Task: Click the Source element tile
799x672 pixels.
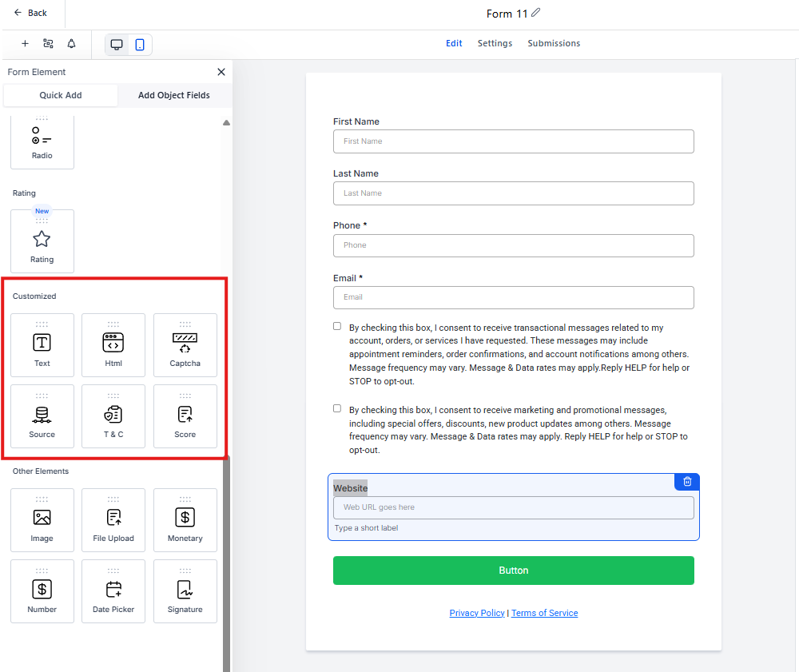Action: 42,416
